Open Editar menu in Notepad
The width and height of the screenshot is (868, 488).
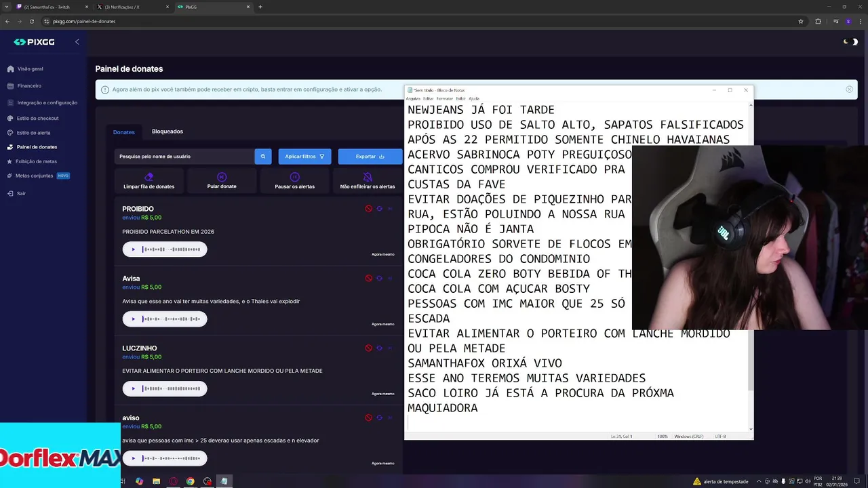(x=428, y=99)
